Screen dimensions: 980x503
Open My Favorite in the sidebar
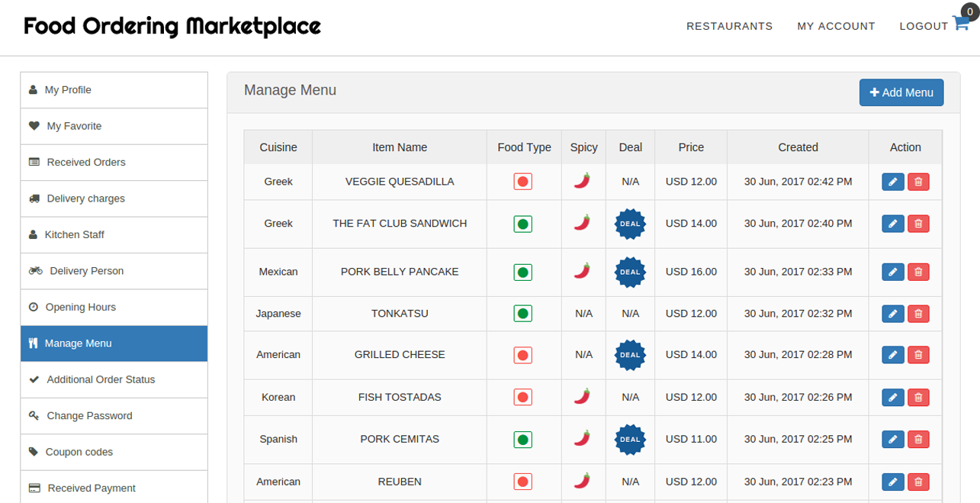pyautogui.click(x=114, y=126)
